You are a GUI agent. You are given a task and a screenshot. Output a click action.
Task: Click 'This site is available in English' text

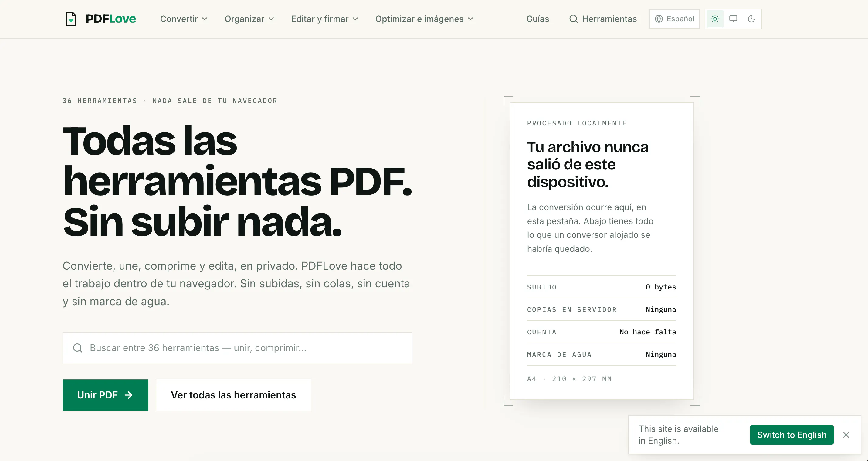678,435
